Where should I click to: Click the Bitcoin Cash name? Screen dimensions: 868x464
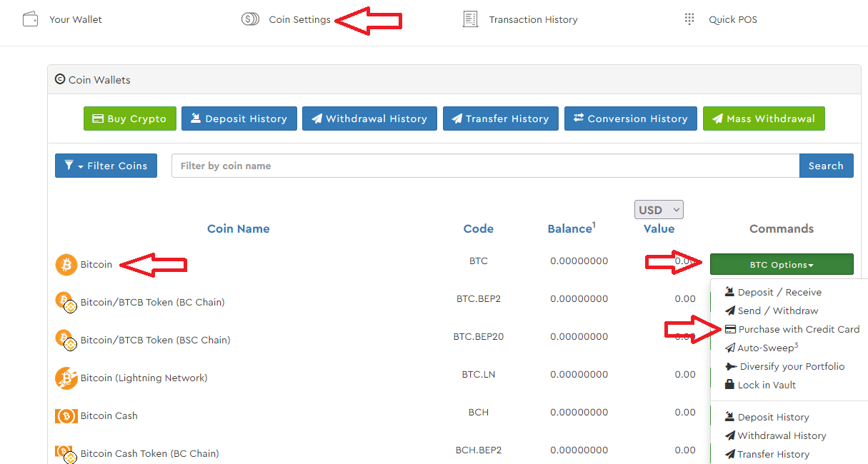[x=109, y=416]
